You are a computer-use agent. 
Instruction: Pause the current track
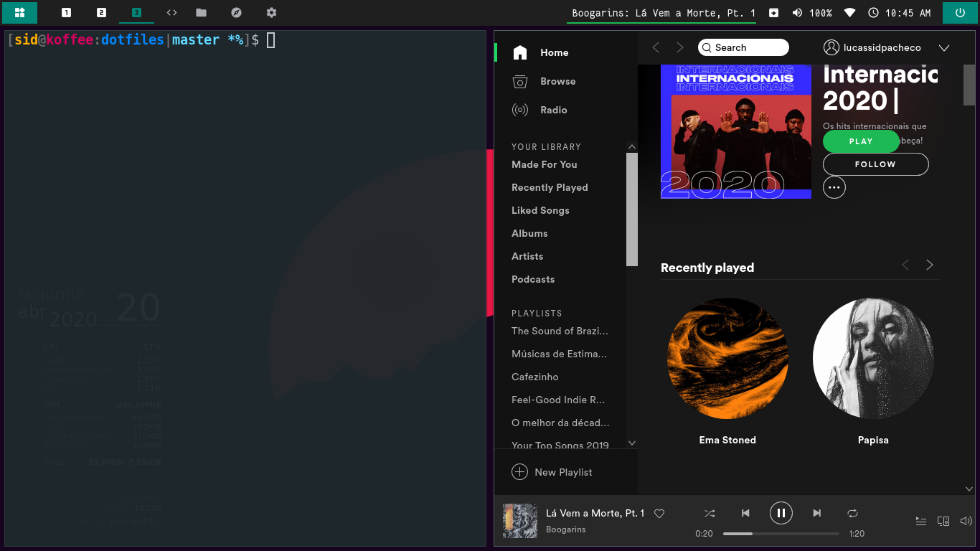pyautogui.click(x=781, y=513)
